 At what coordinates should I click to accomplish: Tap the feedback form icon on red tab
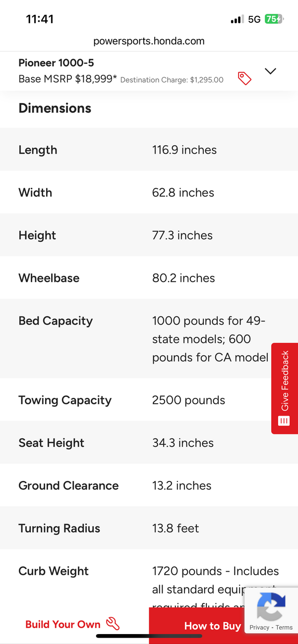(284, 421)
